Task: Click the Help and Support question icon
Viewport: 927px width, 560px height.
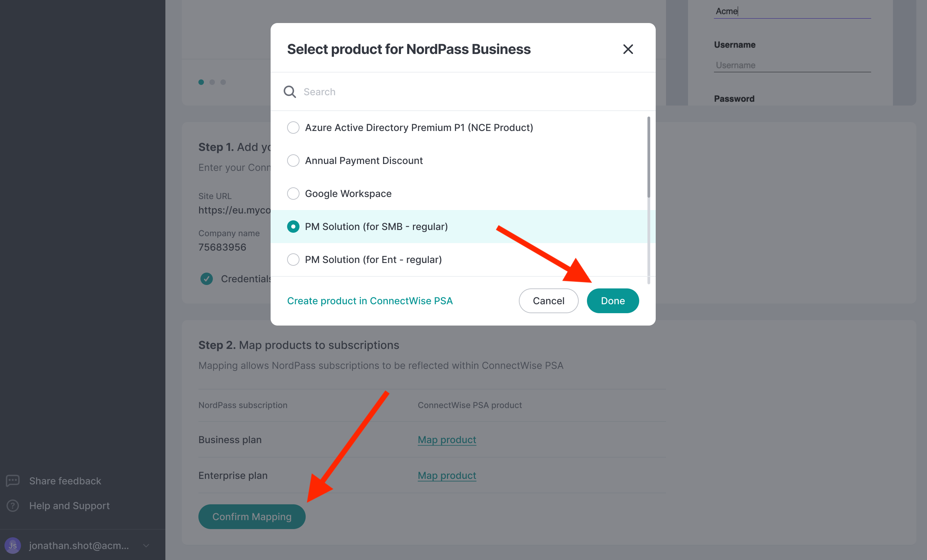Action: click(13, 505)
